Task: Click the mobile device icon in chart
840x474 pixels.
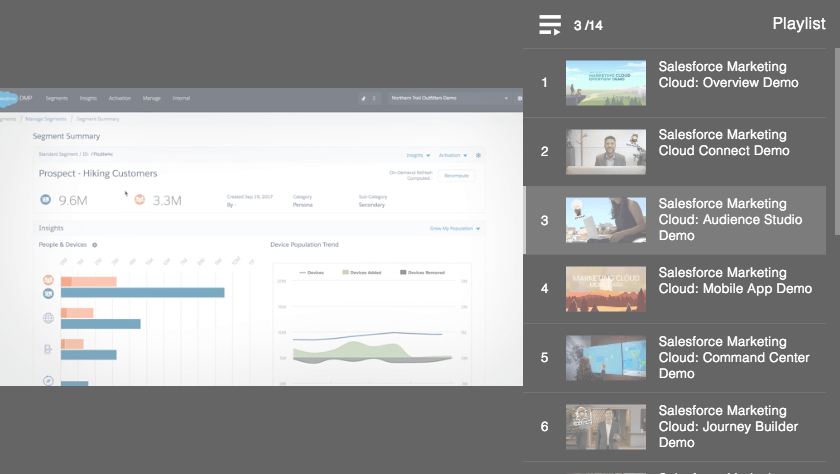Action: click(48, 350)
